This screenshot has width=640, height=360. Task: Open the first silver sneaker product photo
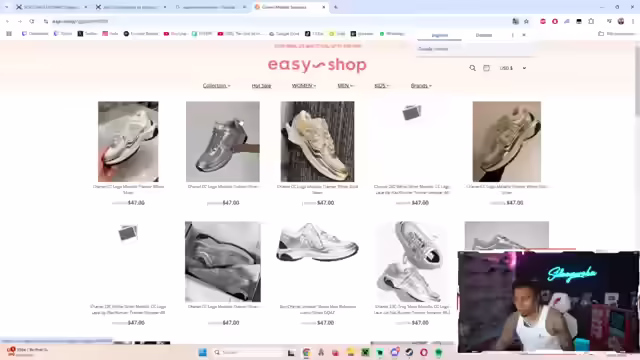point(128,142)
